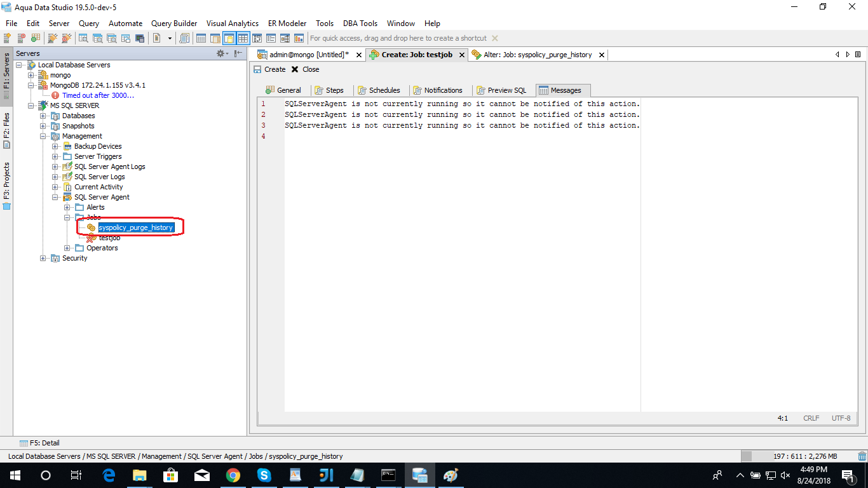The width and height of the screenshot is (868, 488).
Task: Click the CRLF line ending indicator
Action: coord(811,418)
